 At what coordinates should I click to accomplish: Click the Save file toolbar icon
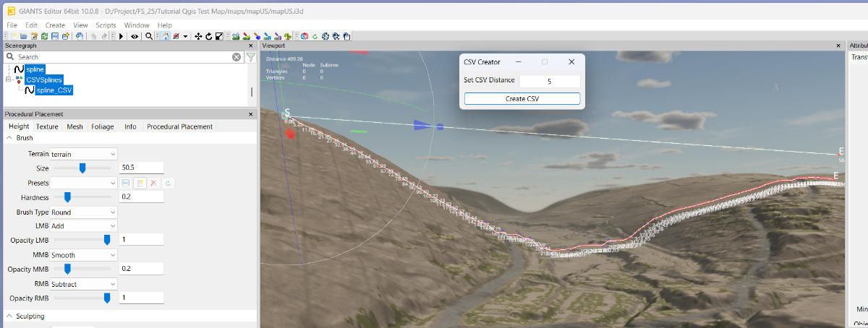55,36
